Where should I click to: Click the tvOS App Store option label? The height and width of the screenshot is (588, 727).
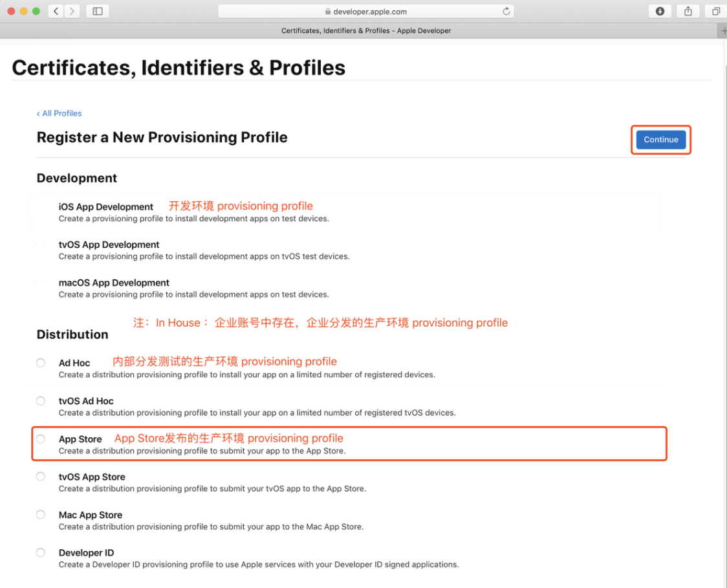click(x=92, y=477)
